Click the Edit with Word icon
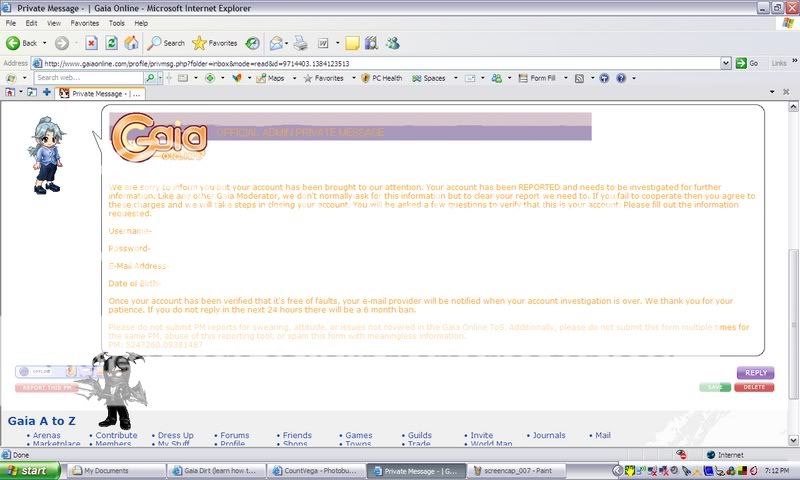 (x=323, y=43)
